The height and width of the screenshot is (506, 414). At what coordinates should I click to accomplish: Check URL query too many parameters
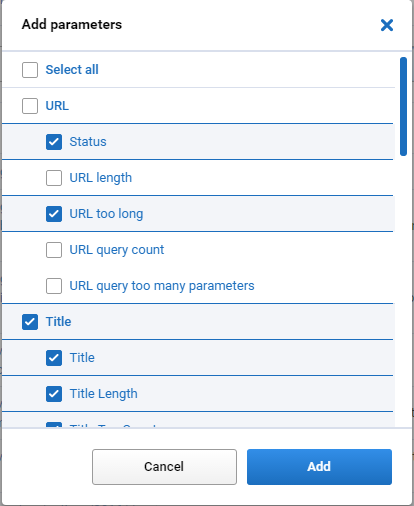coord(54,286)
